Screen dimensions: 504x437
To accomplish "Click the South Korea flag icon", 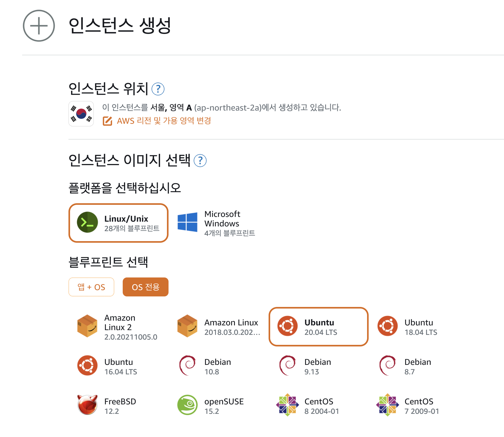I will click(81, 114).
